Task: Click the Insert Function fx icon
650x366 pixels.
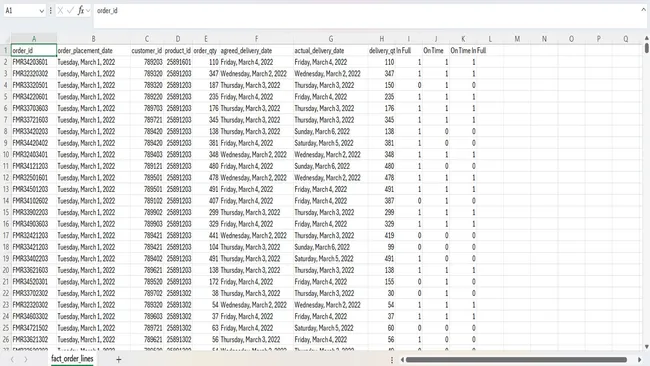Action: click(80, 11)
